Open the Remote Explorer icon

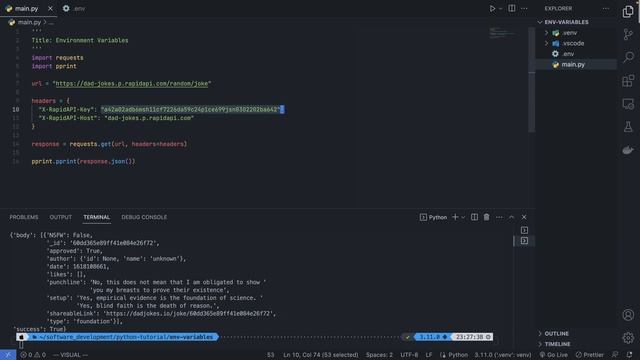click(x=628, y=104)
